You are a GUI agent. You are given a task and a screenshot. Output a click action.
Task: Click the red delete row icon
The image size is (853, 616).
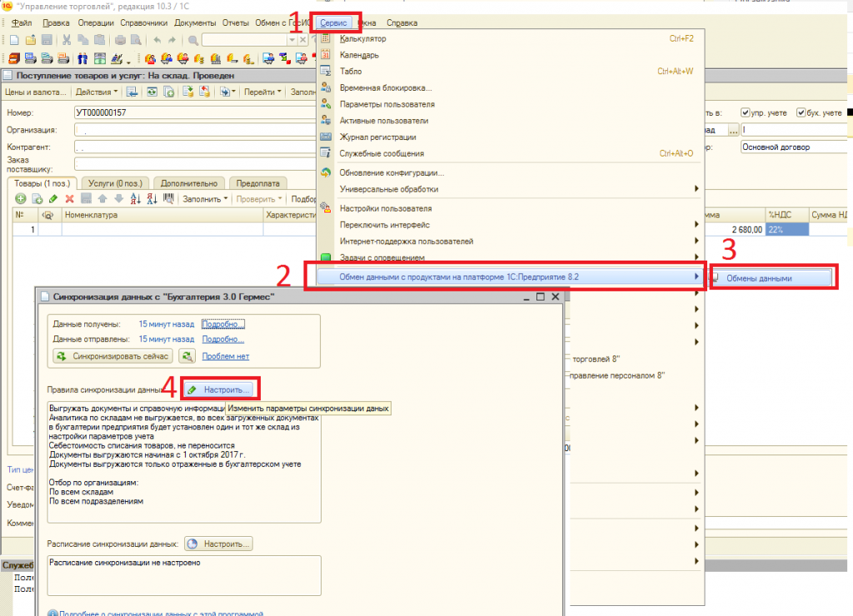[x=70, y=199]
